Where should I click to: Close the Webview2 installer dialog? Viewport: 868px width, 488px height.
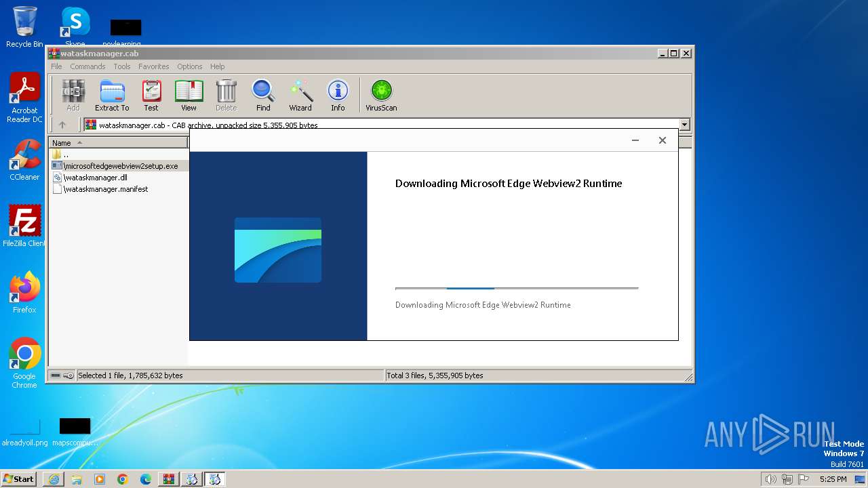coord(663,140)
